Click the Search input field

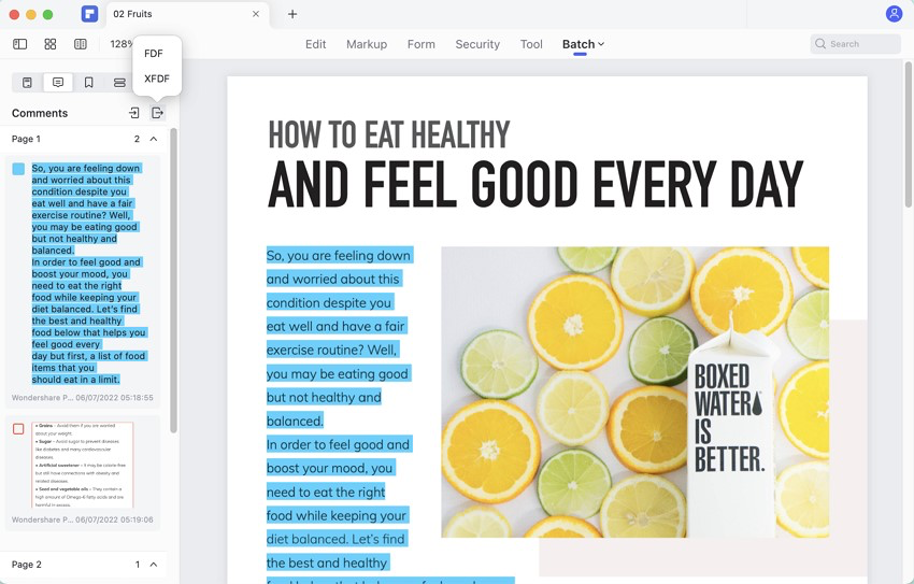[x=862, y=44]
